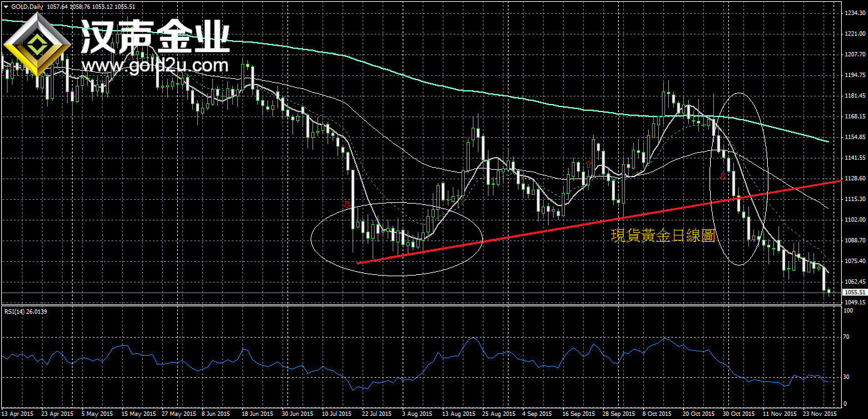868x419 pixels.
Task: Click the 1181.45 price axis label
Action: pos(855,96)
